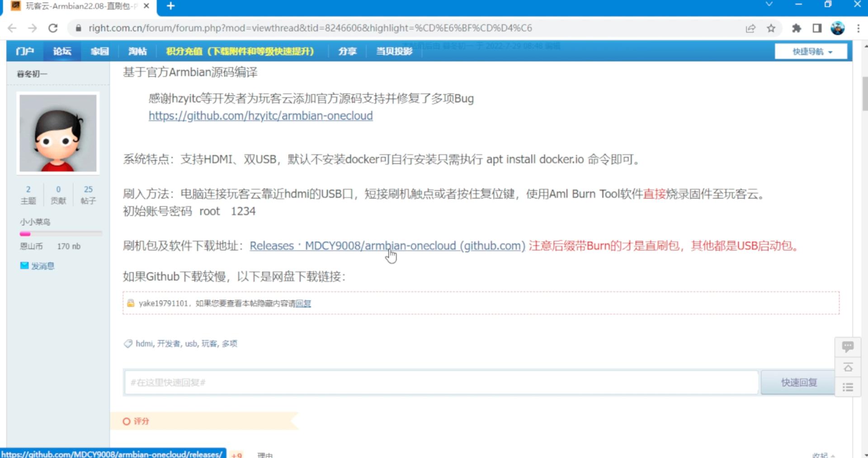Click the quick reply text field
The width and height of the screenshot is (868, 458).
pos(441,382)
